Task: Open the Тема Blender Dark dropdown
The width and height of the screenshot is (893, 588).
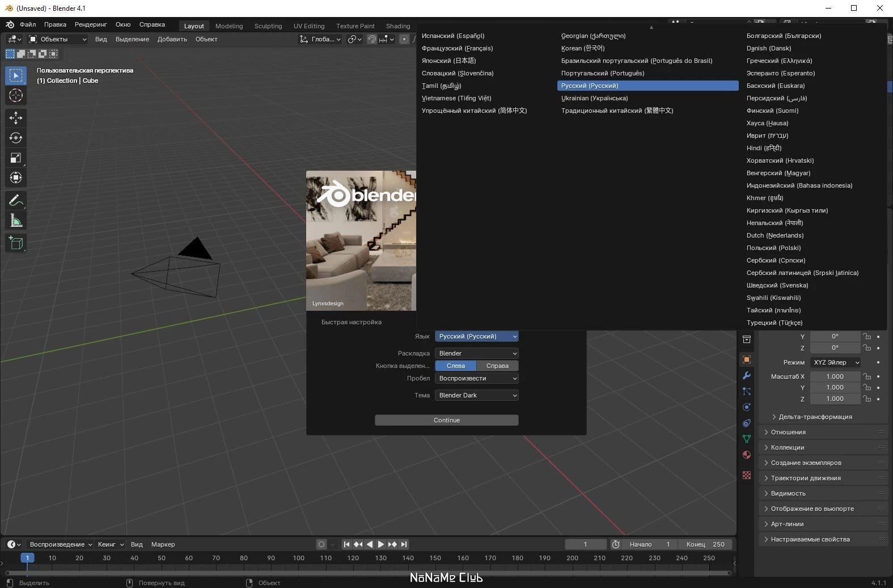Action: tap(476, 395)
